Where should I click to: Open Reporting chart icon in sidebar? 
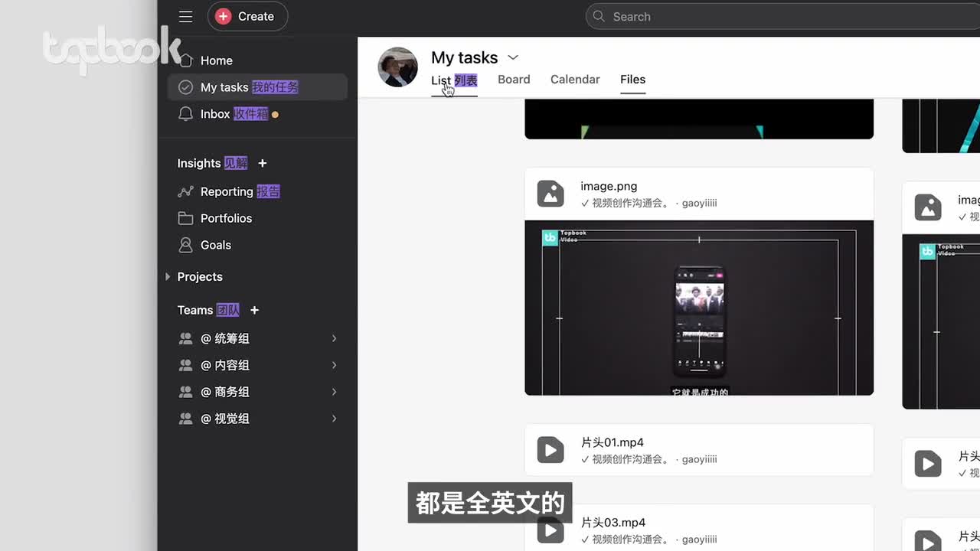click(185, 191)
